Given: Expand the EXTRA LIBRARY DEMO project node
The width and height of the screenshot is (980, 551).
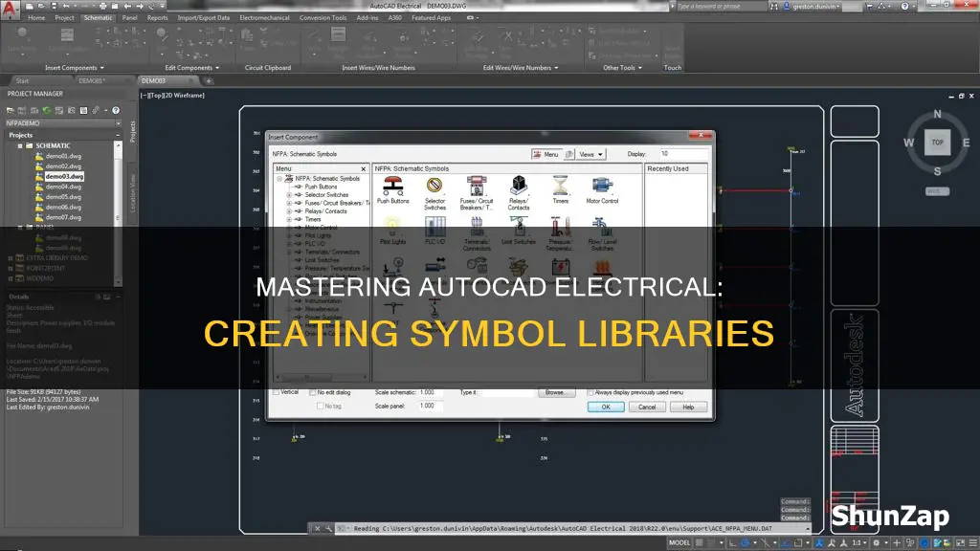Looking at the screenshot, I should 11,258.
